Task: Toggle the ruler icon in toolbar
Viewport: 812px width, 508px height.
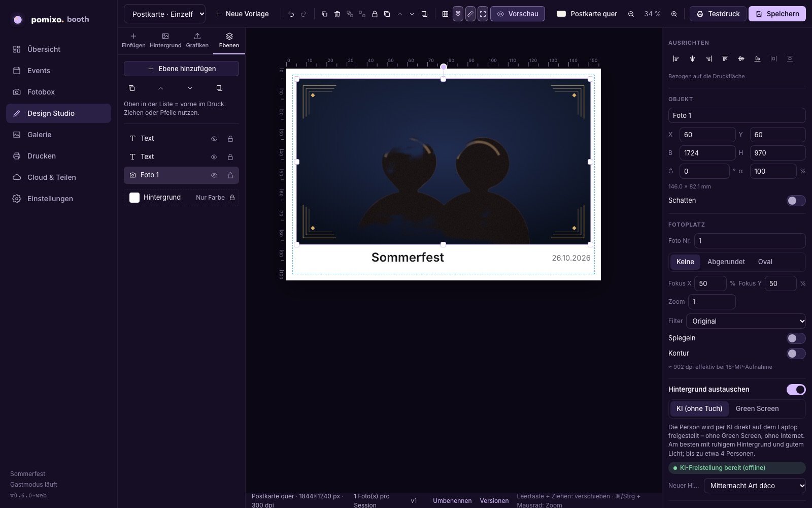Action: [470, 14]
